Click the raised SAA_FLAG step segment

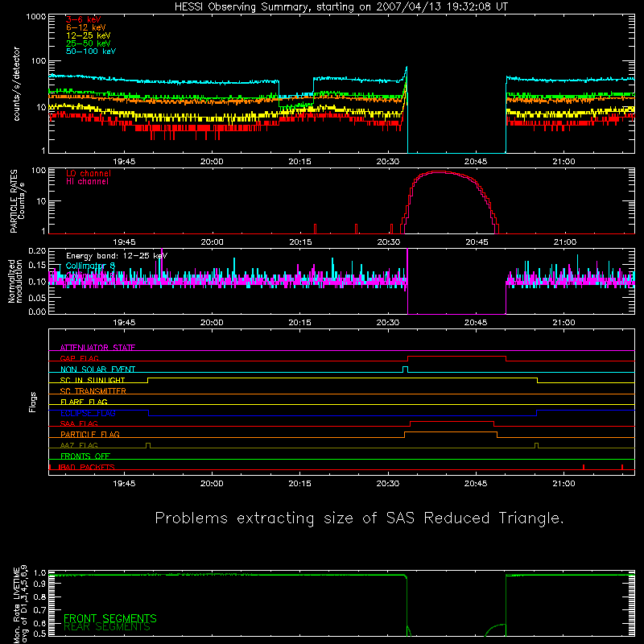pyautogui.click(x=452, y=421)
